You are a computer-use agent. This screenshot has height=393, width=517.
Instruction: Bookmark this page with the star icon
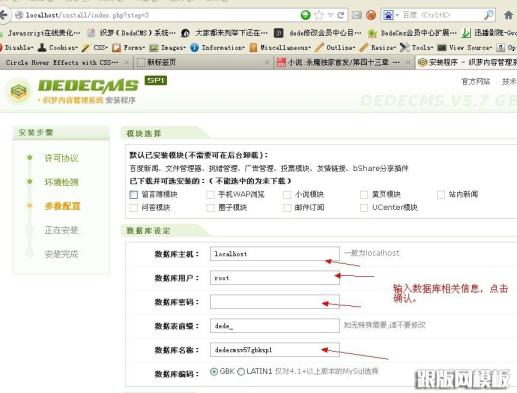click(319, 15)
